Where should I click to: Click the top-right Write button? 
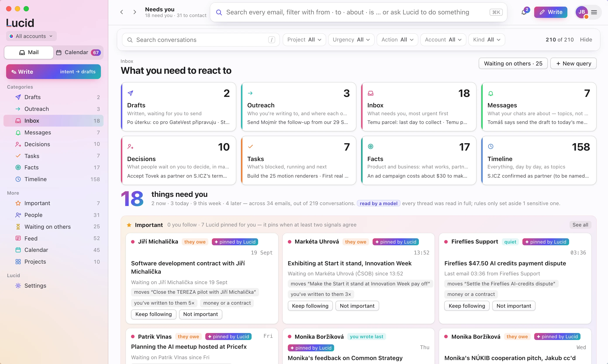550,12
